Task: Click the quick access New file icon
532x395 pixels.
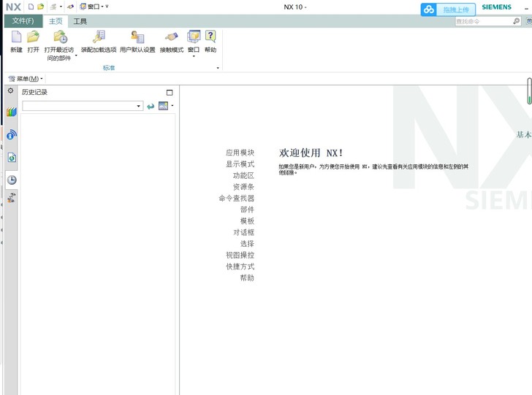Action: coord(31,7)
